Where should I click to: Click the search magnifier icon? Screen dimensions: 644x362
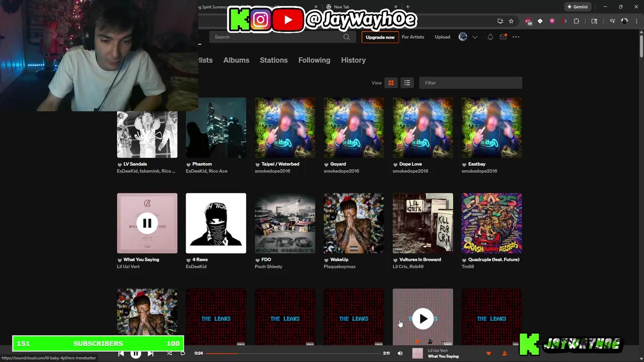click(x=347, y=37)
